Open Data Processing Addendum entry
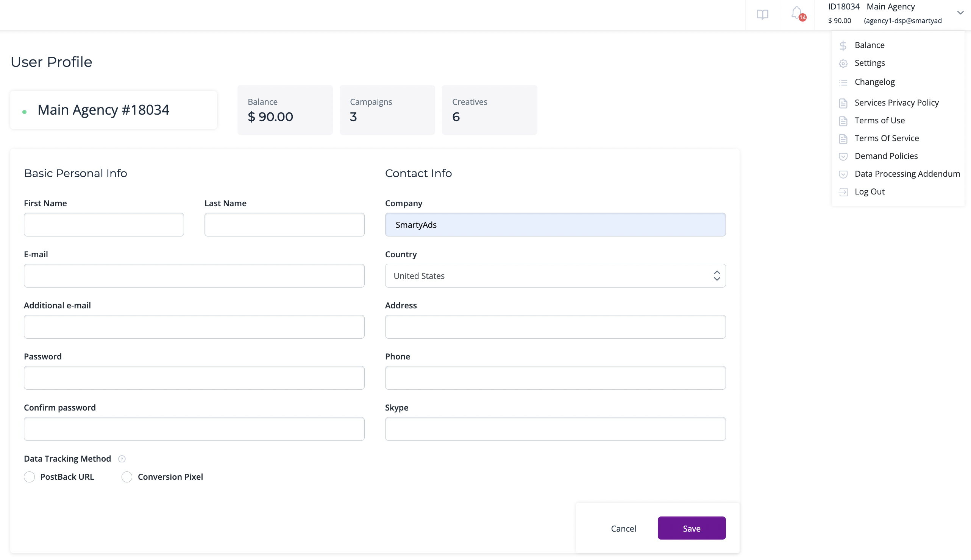 click(x=907, y=173)
